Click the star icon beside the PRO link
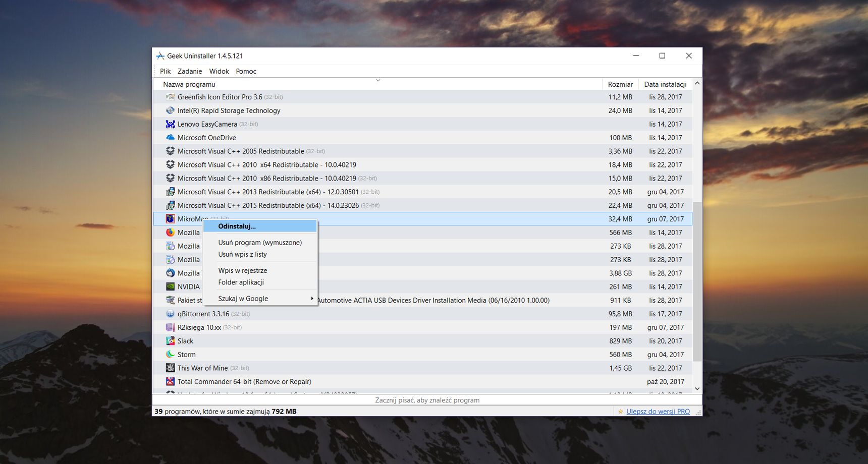This screenshot has width=868, height=464. pyautogui.click(x=621, y=412)
